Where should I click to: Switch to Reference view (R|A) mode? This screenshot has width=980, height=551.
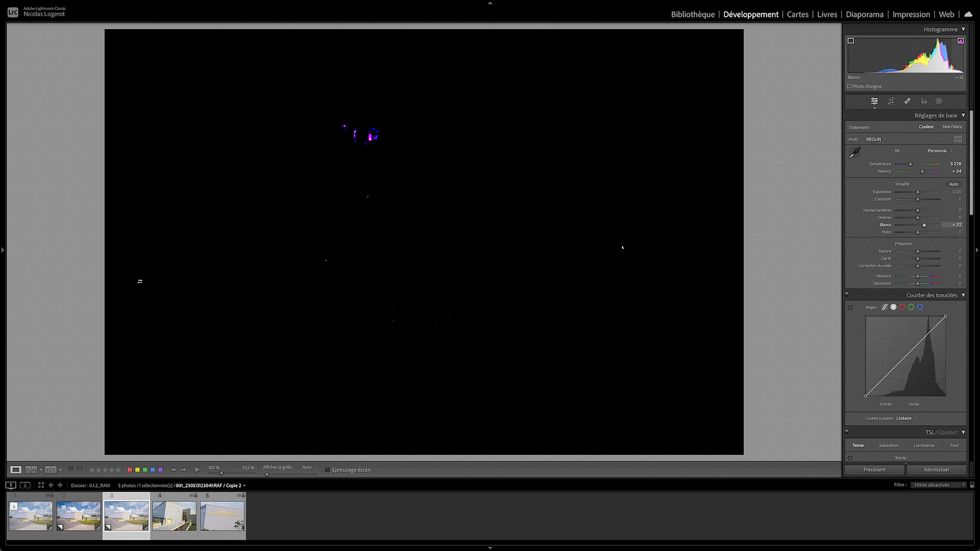tap(31, 470)
